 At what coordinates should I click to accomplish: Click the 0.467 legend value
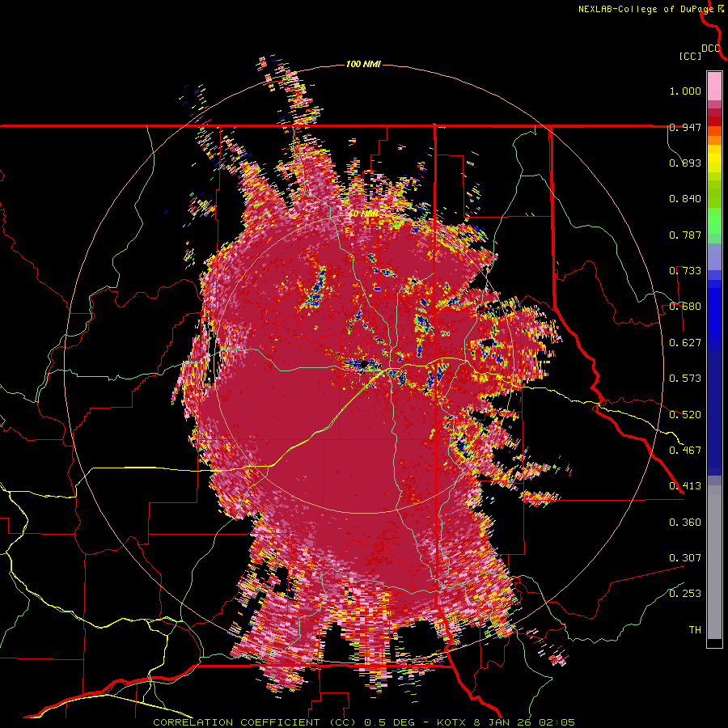(685, 451)
